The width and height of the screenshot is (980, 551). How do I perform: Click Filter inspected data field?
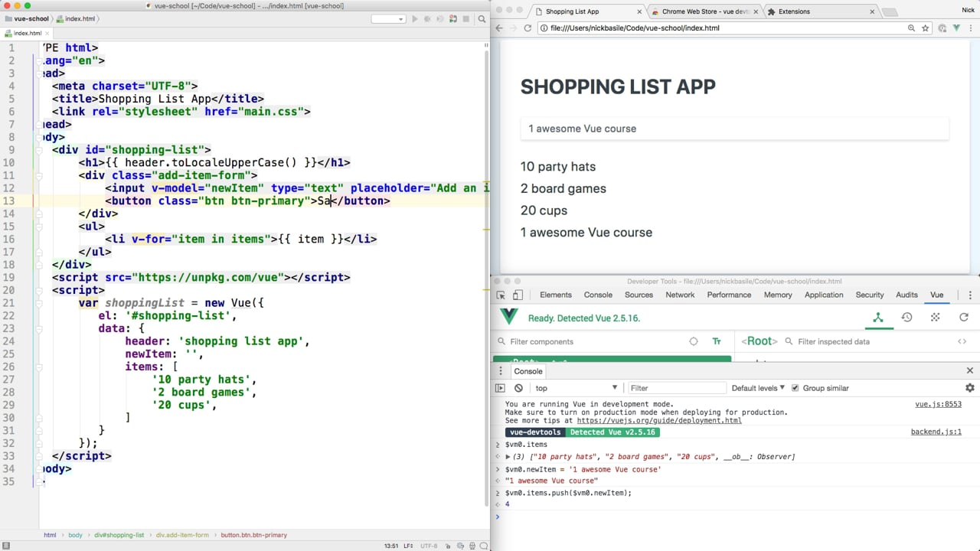tap(865, 341)
